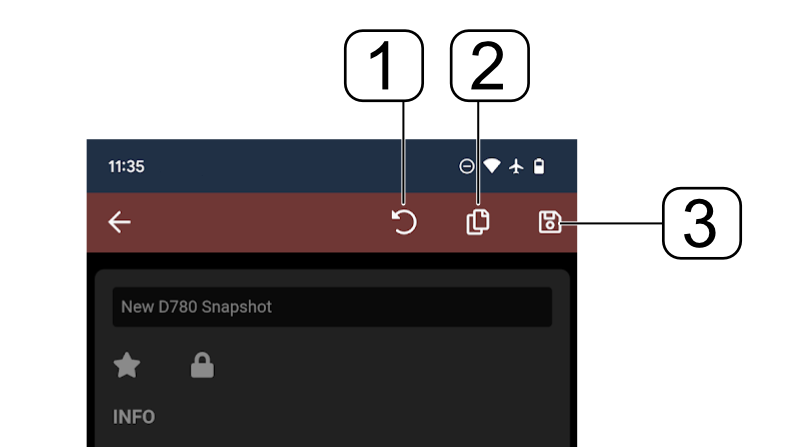Click the callout box labeled 2
The height and width of the screenshot is (447, 806).
pyautogui.click(x=489, y=66)
